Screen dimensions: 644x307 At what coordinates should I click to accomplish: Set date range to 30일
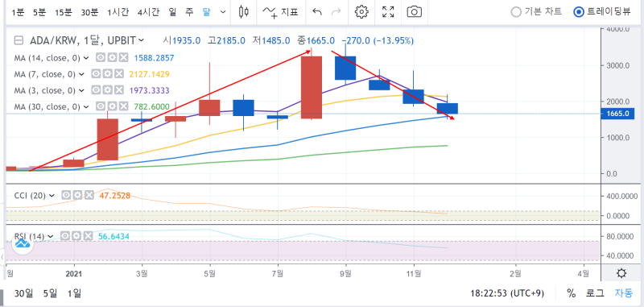[x=23, y=293]
